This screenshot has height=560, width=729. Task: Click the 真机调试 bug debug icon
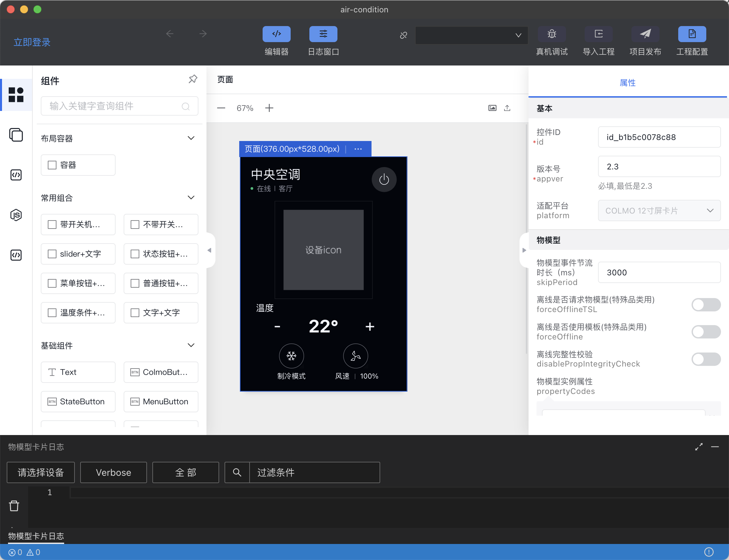coord(552,34)
